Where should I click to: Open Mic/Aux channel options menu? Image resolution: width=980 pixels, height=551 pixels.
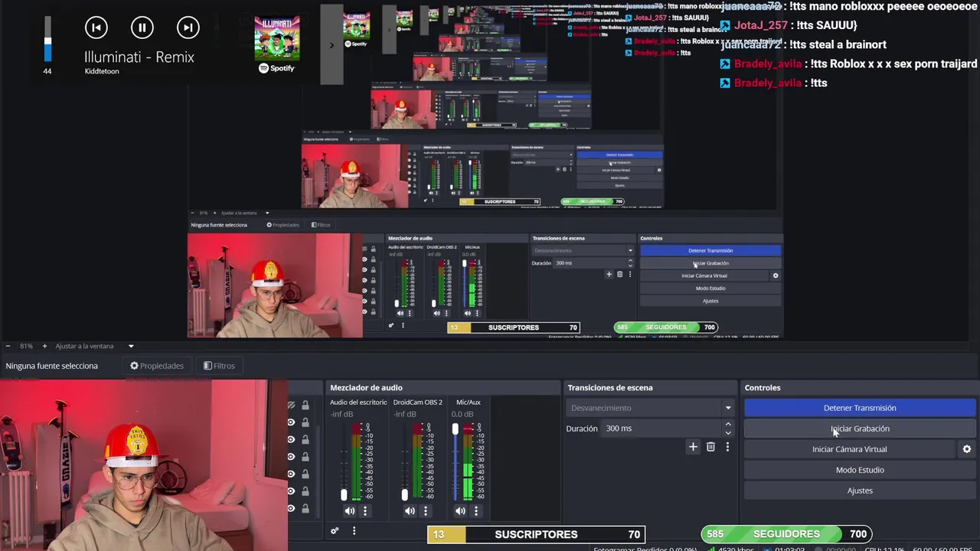tap(476, 510)
